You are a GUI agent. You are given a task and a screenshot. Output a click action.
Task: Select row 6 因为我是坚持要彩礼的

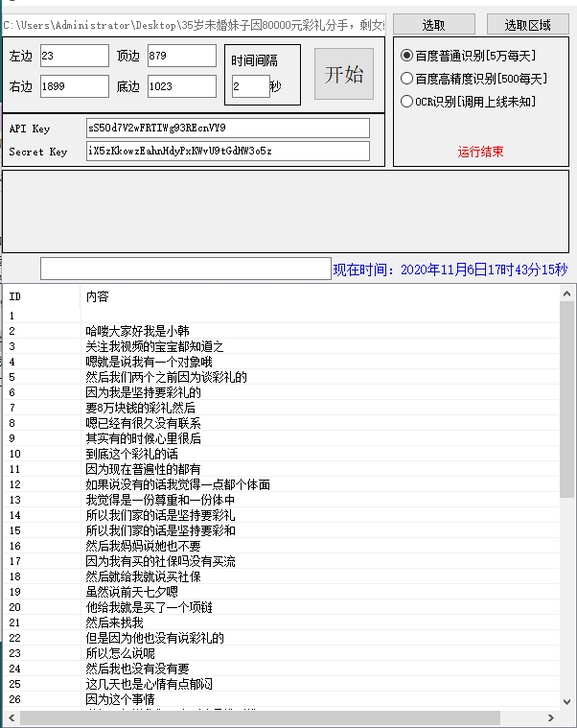pos(281,392)
